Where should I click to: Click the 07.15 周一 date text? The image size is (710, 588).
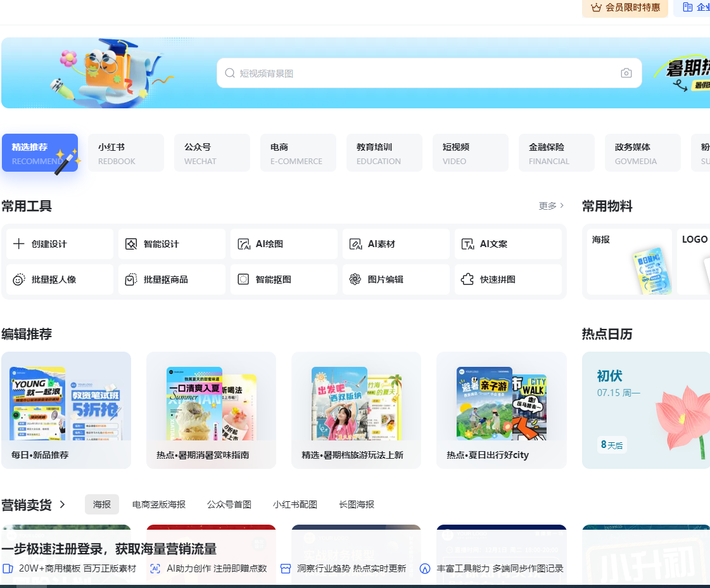(x=619, y=393)
